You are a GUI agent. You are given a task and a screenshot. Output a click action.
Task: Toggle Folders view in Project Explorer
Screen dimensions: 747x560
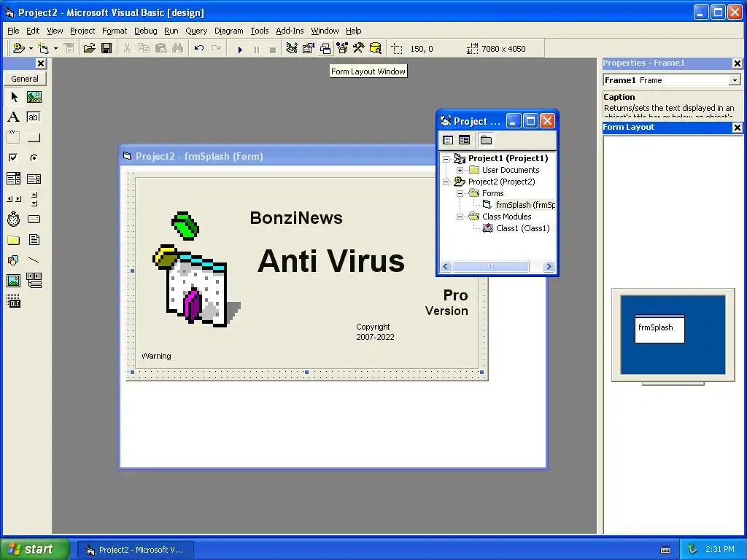486,140
